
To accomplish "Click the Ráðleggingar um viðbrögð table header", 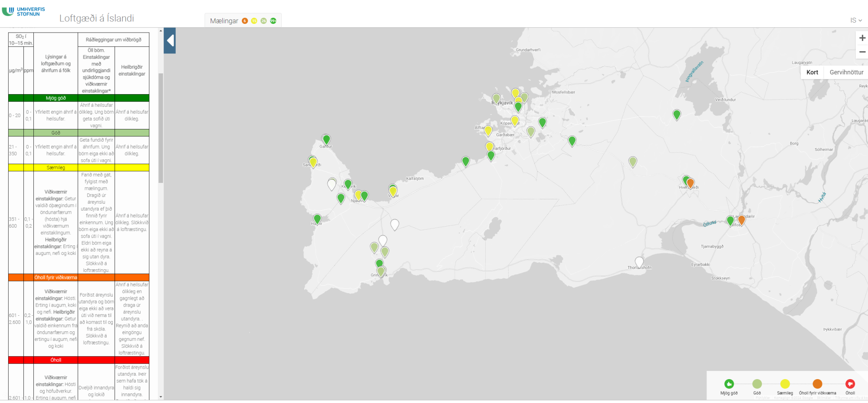I will [x=114, y=40].
